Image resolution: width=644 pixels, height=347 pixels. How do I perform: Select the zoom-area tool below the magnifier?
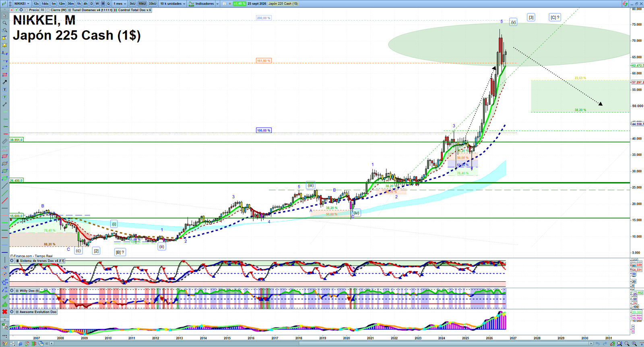pyautogui.click(x=5, y=30)
